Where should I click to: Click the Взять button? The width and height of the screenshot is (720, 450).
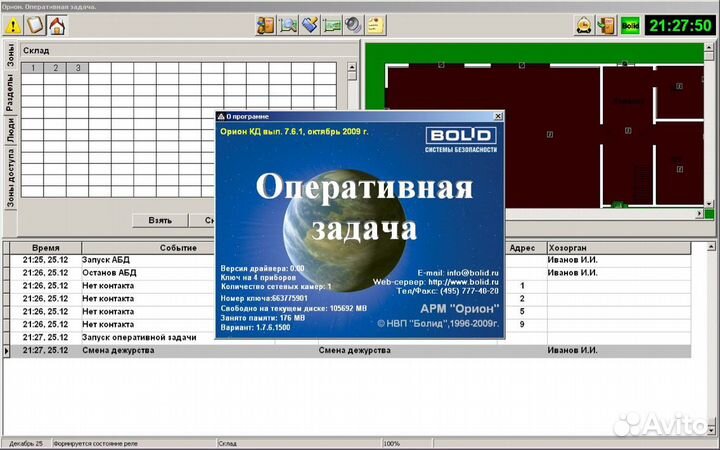tap(160, 220)
